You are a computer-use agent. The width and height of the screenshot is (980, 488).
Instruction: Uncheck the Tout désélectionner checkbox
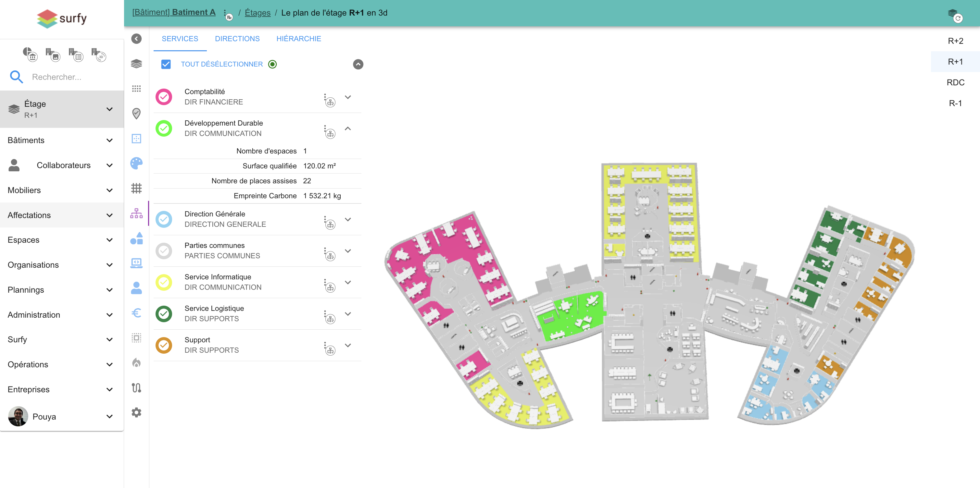point(166,64)
